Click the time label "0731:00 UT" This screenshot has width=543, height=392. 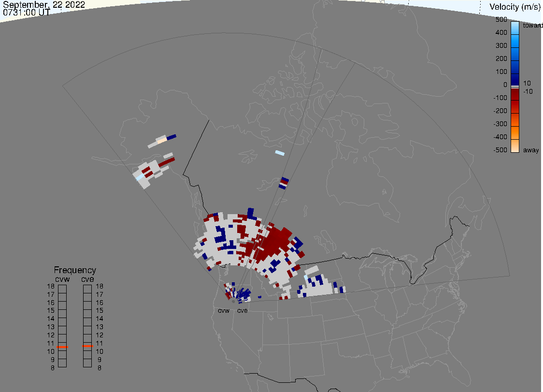click(27, 13)
